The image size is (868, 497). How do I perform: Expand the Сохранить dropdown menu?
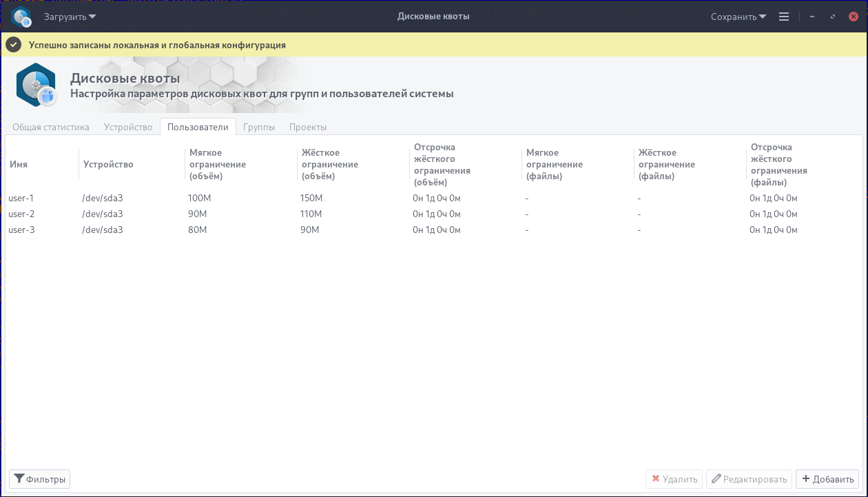pyautogui.click(x=738, y=17)
